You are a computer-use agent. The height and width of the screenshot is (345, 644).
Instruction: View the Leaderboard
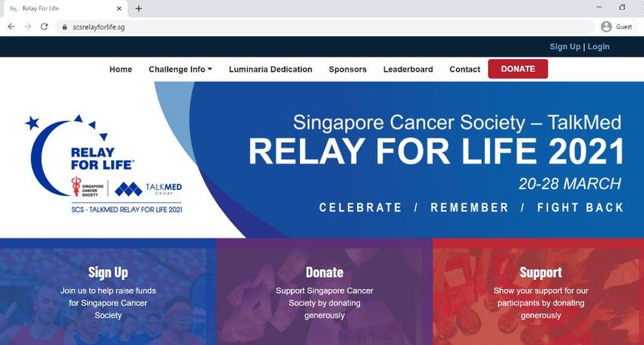coord(408,70)
